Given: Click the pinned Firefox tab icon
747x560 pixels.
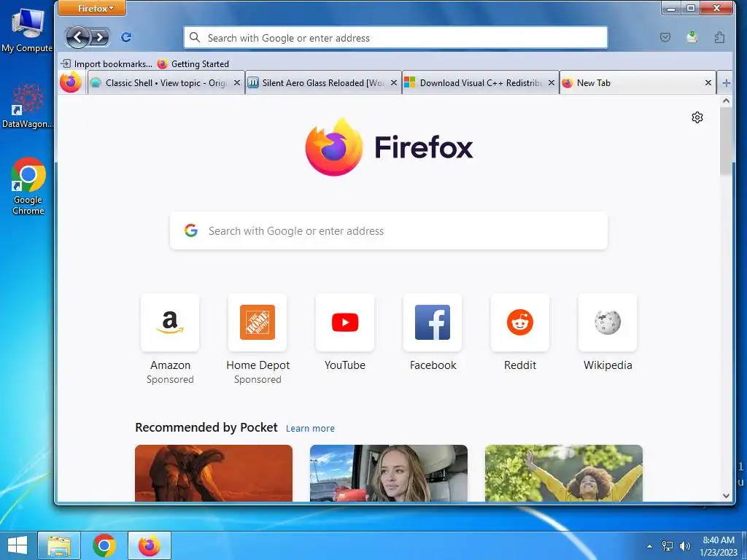Looking at the screenshot, I should point(71,82).
